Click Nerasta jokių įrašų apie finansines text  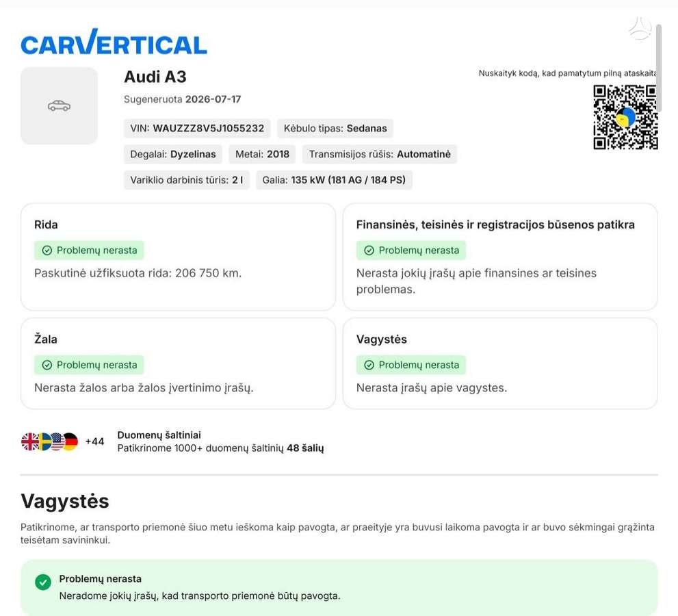[x=476, y=281]
